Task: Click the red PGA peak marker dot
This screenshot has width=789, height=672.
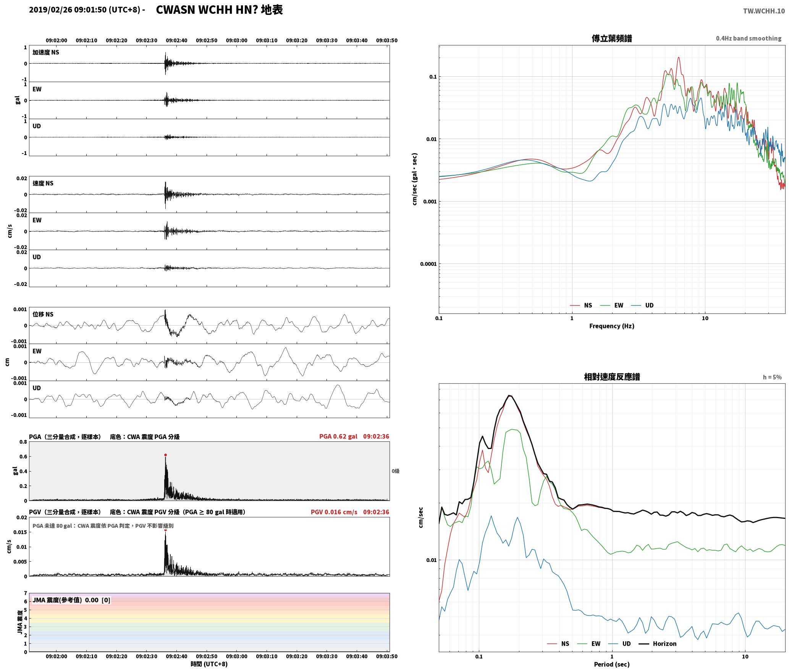Action: (x=165, y=455)
